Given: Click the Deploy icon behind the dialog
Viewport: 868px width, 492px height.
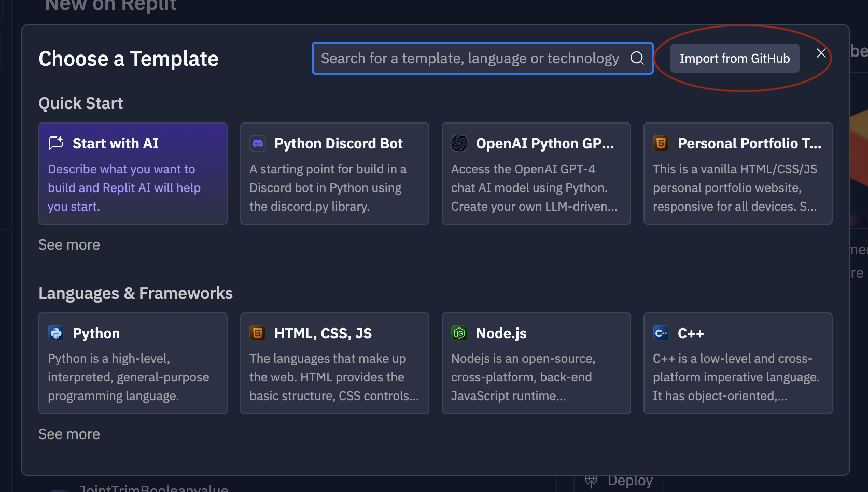Looking at the screenshot, I should (591, 482).
